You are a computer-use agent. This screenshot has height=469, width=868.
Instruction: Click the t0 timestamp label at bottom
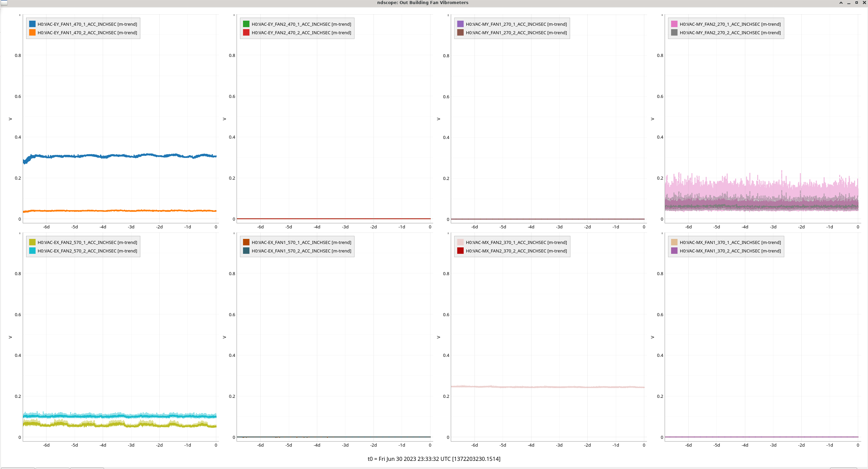(x=434, y=459)
